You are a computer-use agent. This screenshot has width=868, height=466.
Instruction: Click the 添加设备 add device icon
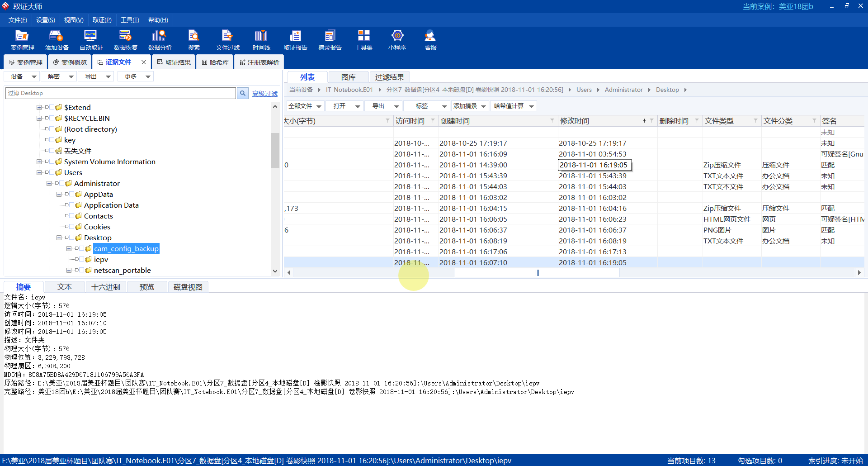point(57,40)
